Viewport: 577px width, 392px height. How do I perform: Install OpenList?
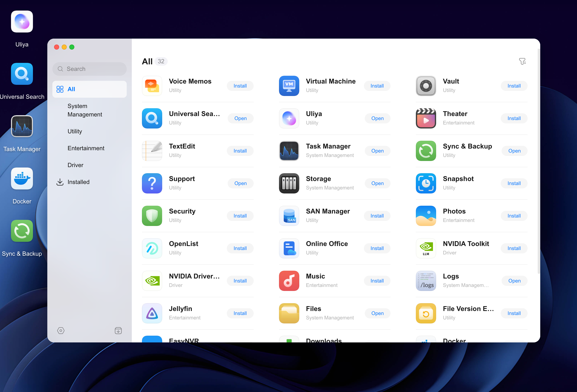coord(240,248)
